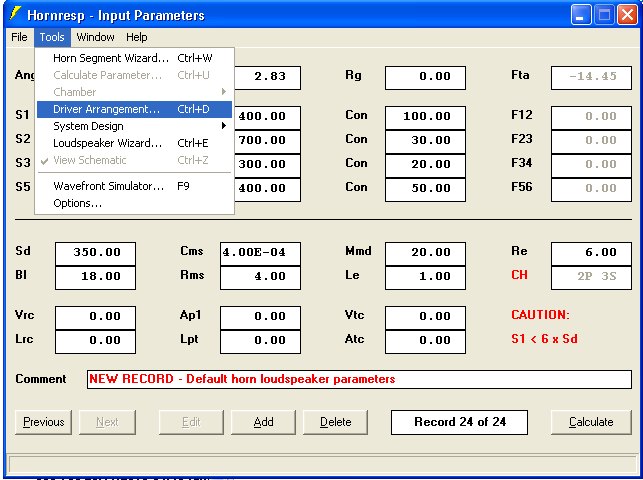Select the Vtc input field

pos(425,317)
